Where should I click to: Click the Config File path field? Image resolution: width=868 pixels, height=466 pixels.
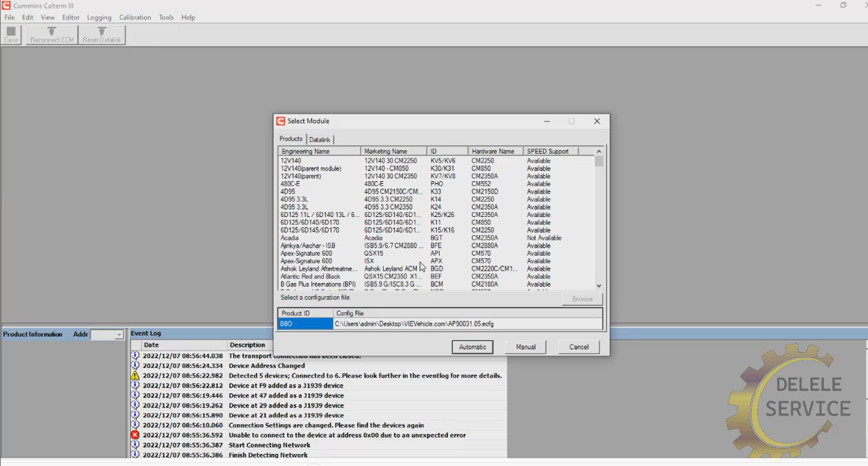point(466,324)
